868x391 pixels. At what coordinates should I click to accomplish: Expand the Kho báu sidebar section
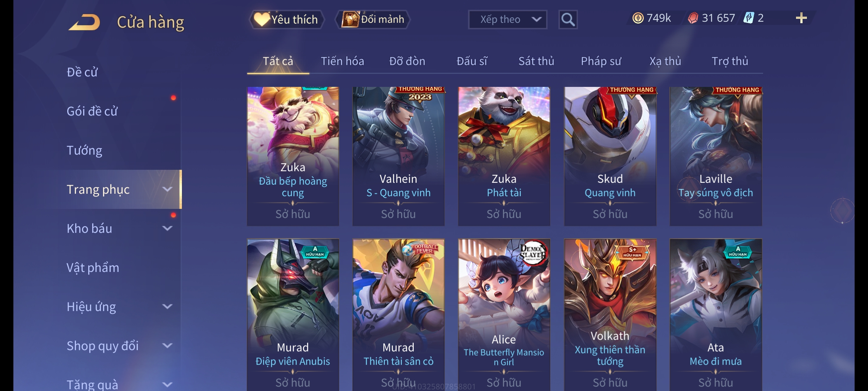[167, 228]
